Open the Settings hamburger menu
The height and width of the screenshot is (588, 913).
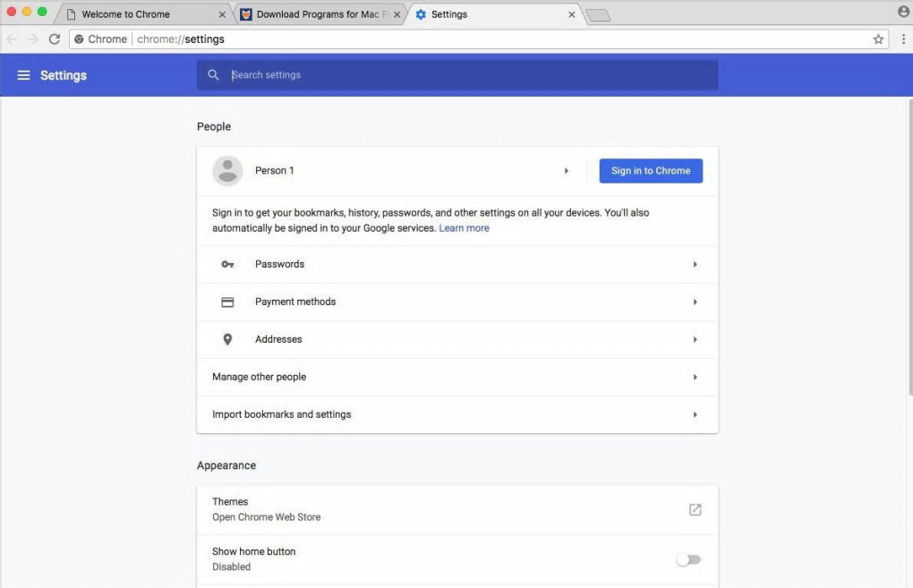click(x=23, y=75)
